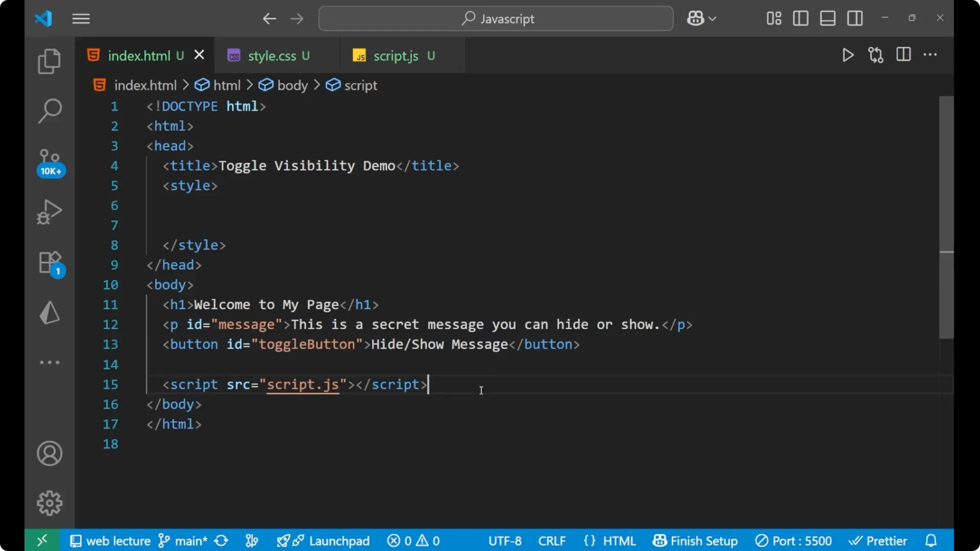
Task: Click Finish Setup in status bar
Action: [695, 540]
